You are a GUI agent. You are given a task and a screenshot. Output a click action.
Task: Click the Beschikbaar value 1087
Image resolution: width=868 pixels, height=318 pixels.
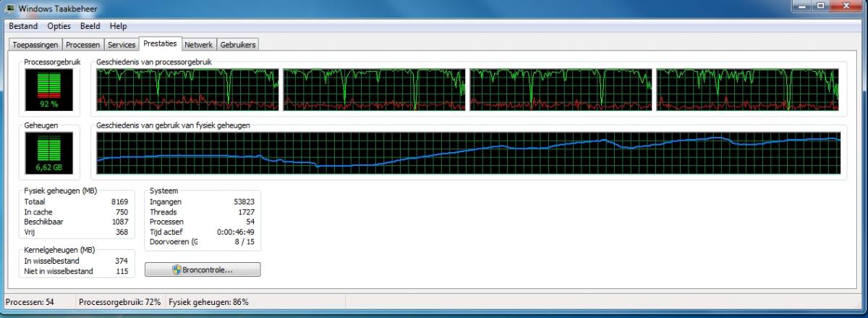click(x=119, y=222)
